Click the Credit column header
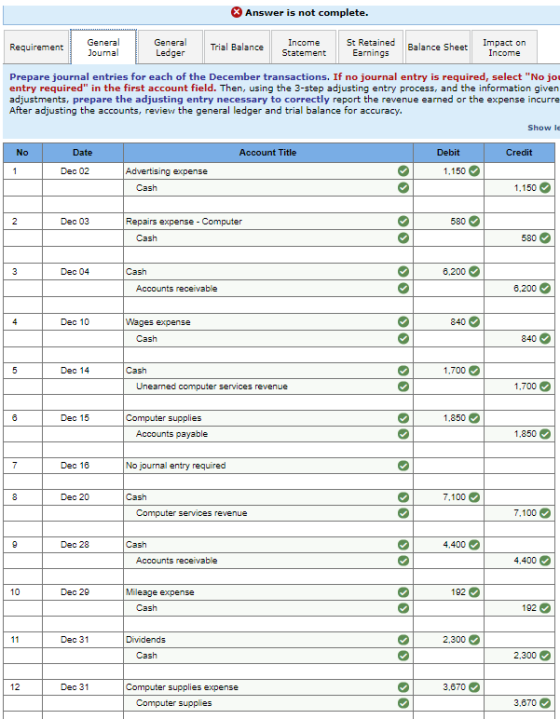Screen dimensions: 560x719 point(519,153)
